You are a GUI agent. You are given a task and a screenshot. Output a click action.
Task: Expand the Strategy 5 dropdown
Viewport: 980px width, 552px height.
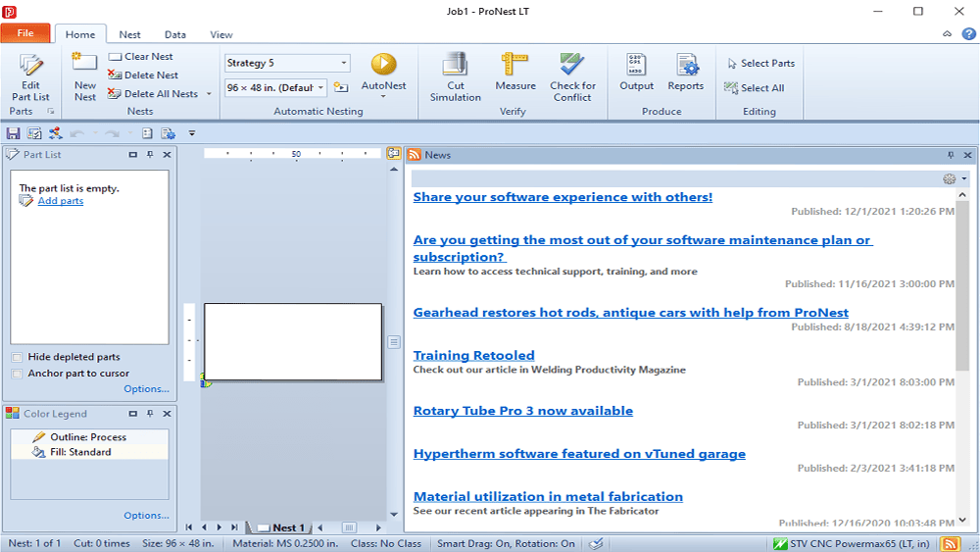344,64
